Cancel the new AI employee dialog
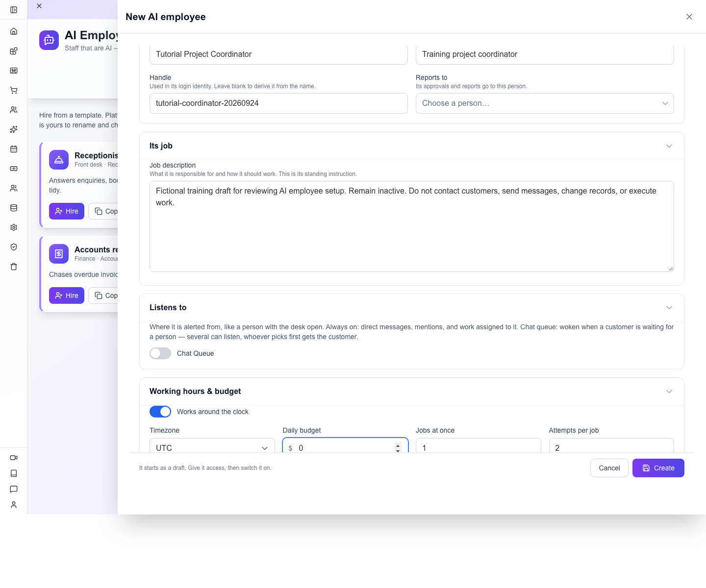 [609, 468]
